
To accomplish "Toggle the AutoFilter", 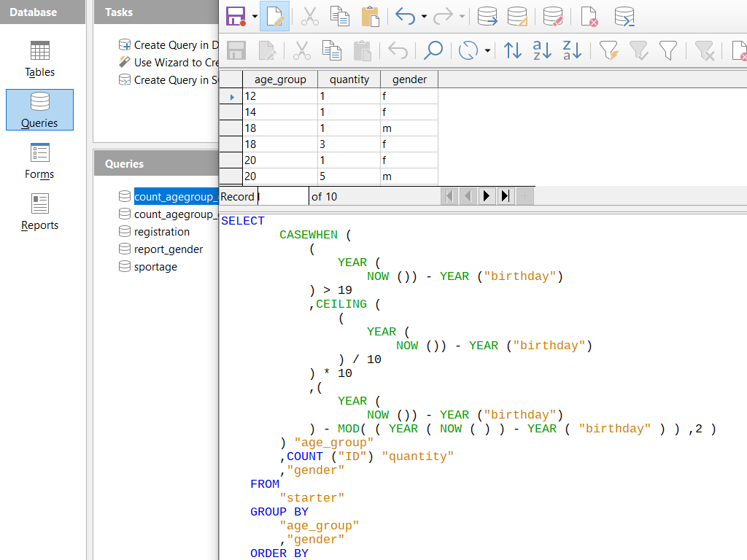I will [610, 50].
